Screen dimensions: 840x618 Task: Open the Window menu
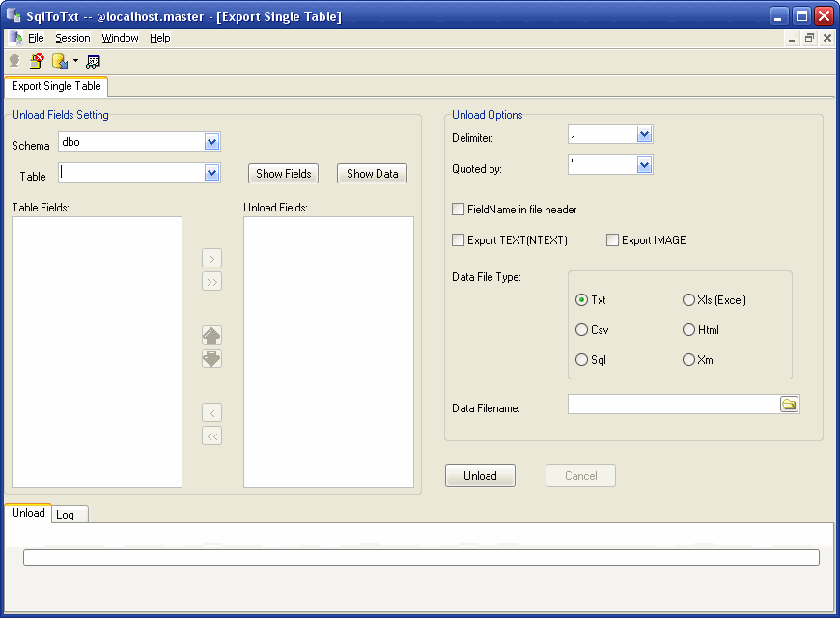120,38
